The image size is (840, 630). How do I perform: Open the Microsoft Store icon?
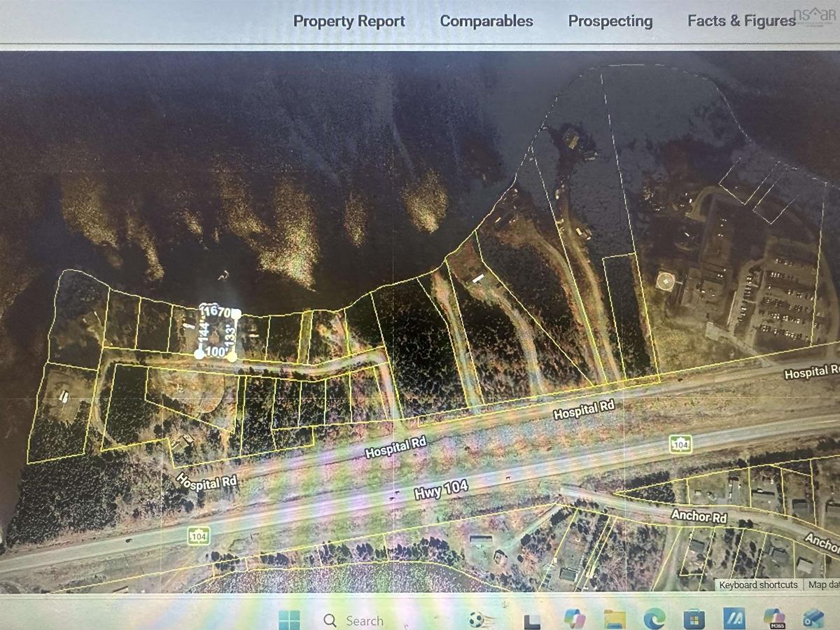tap(694, 619)
